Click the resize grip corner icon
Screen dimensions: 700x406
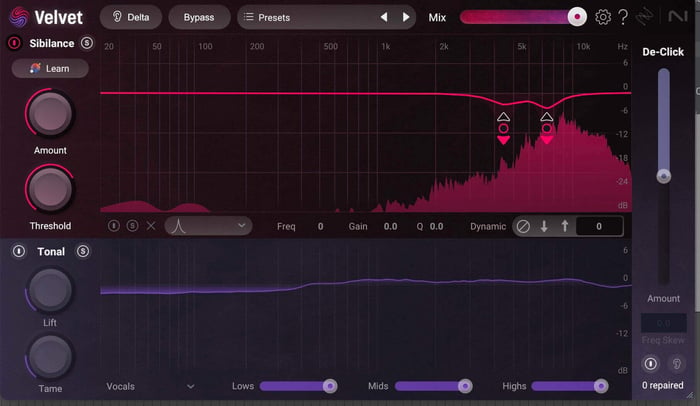coord(690,395)
